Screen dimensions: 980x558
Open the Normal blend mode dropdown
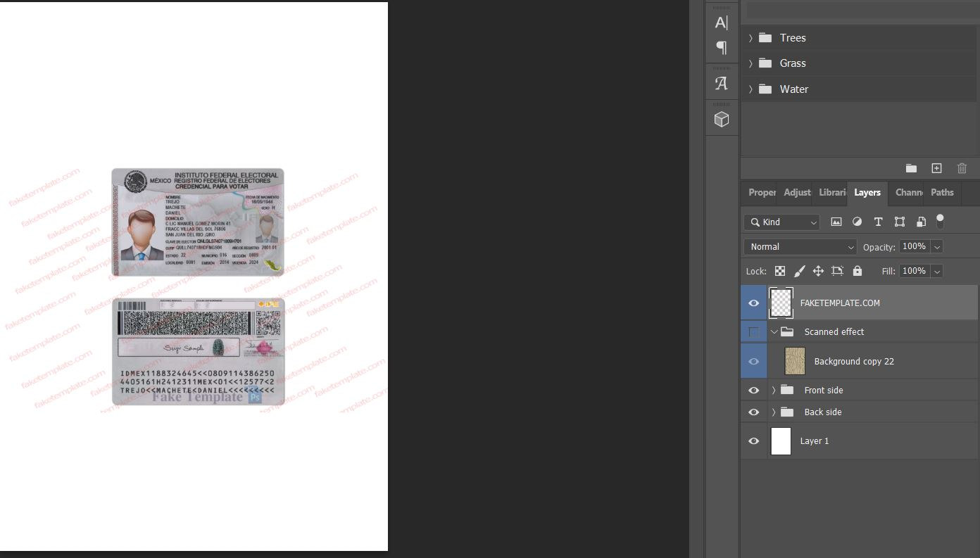tap(800, 247)
